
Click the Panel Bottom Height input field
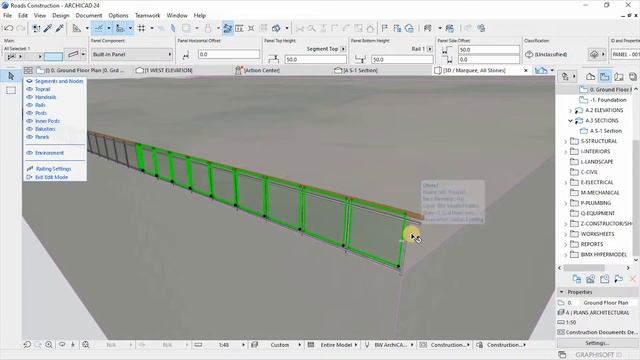(x=402, y=60)
